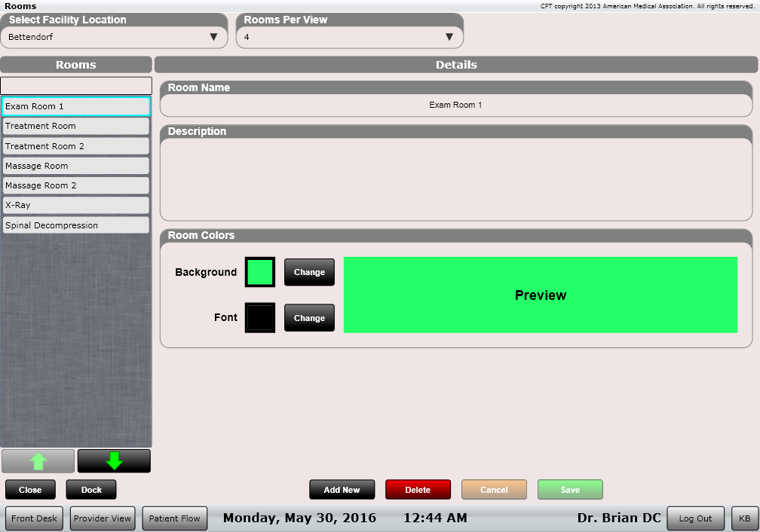Open the Select Facility Location dropdown
Viewport: 760px width, 532px height.
click(x=114, y=37)
